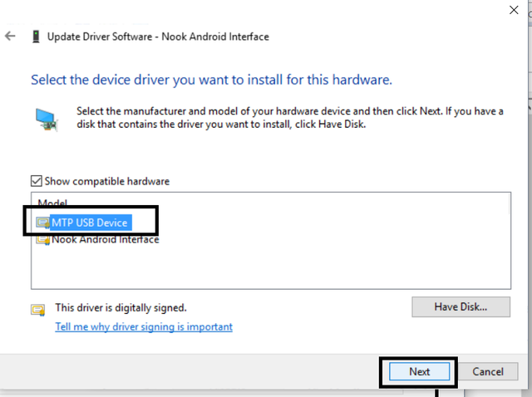Click the network hardware icon by the instructions
This screenshot has width=532, height=397.
click(x=47, y=120)
